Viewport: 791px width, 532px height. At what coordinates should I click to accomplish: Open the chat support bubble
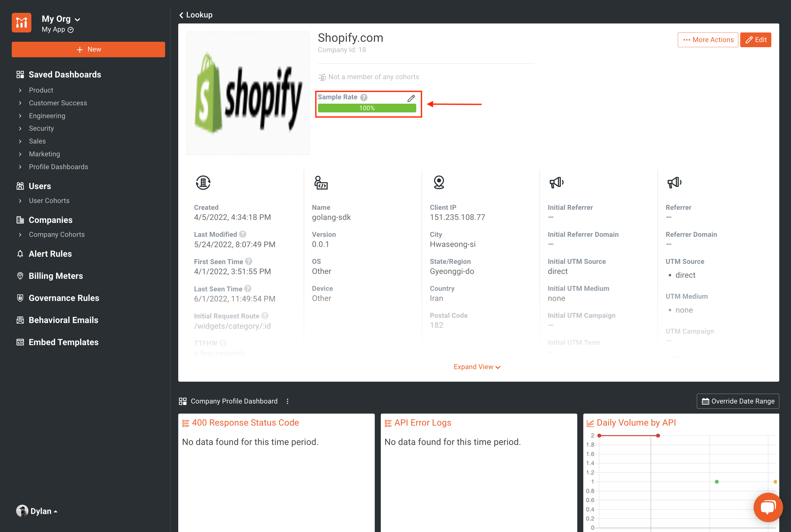[x=768, y=507]
